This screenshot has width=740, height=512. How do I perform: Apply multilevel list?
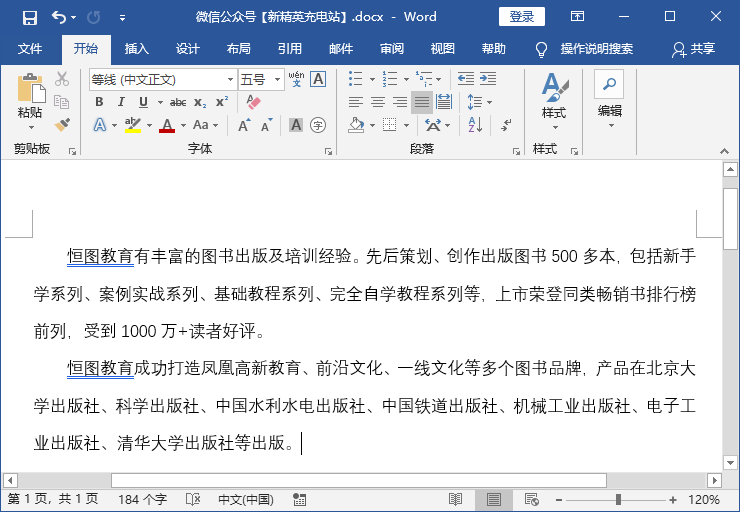tap(424, 79)
